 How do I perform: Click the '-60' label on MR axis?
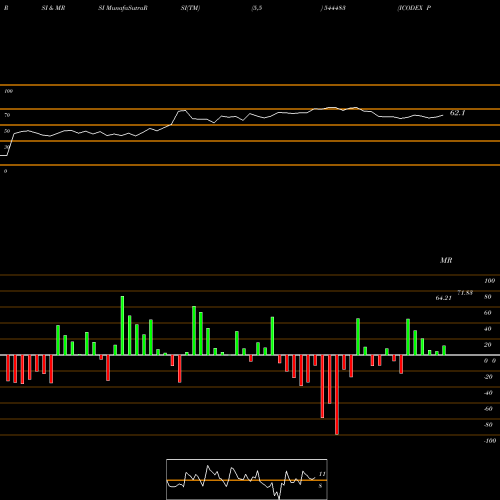coord(488,409)
